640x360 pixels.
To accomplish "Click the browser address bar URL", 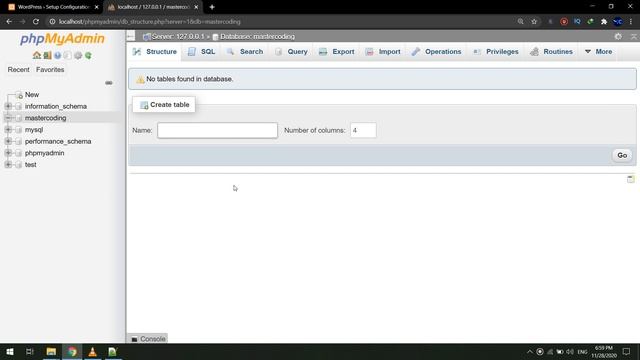I will (x=150, y=22).
